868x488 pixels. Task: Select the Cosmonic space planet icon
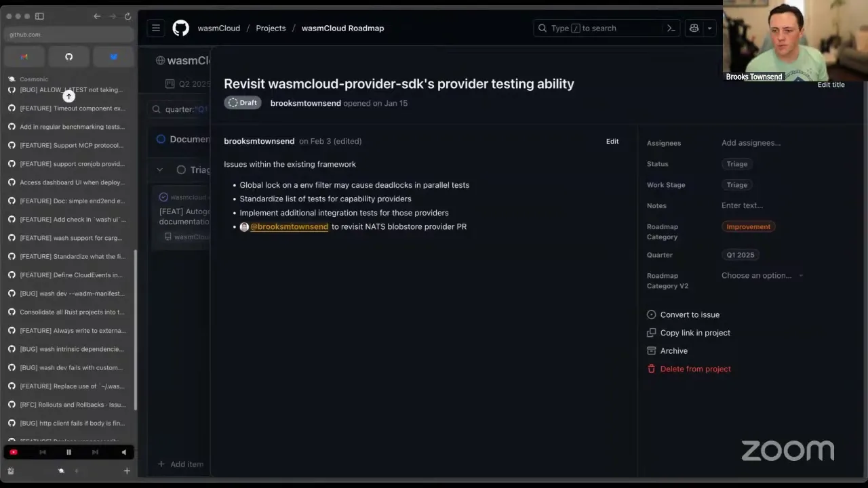[x=61, y=471]
